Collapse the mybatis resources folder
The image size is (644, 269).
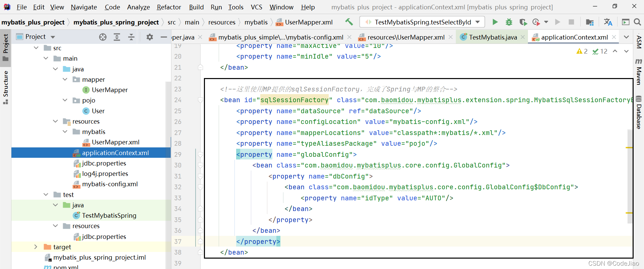(65, 132)
